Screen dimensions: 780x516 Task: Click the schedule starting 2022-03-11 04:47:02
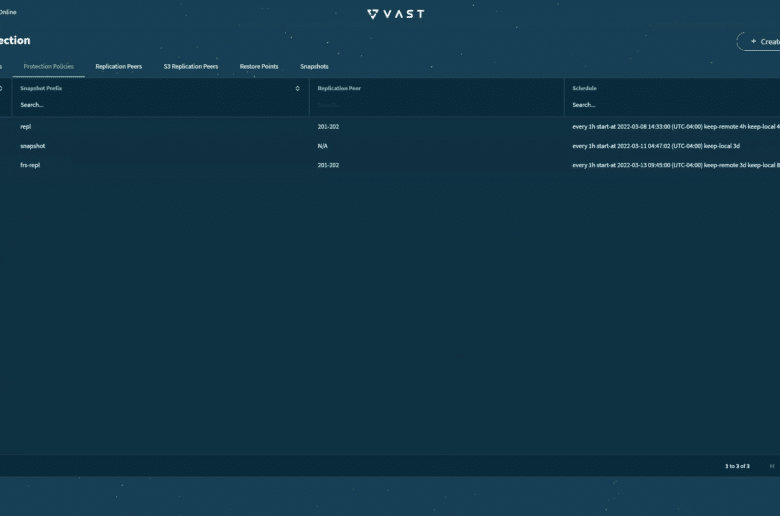point(656,146)
